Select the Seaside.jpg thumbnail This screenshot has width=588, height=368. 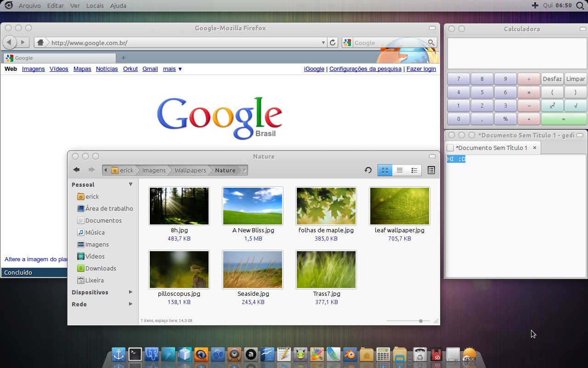pyautogui.click(x=253, y=270)
